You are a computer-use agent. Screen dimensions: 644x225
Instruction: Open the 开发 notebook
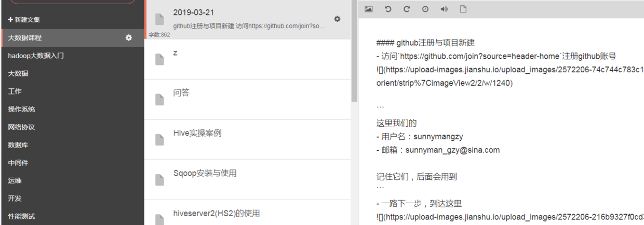72,198
